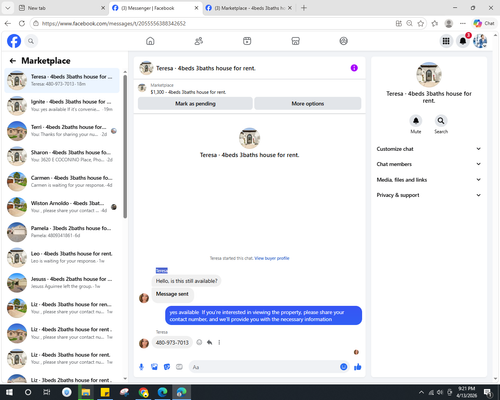The width and height of the screenshot is (500, 400).
Task: Open Sharon conversation in chat list
Action: tap(62, 156)
